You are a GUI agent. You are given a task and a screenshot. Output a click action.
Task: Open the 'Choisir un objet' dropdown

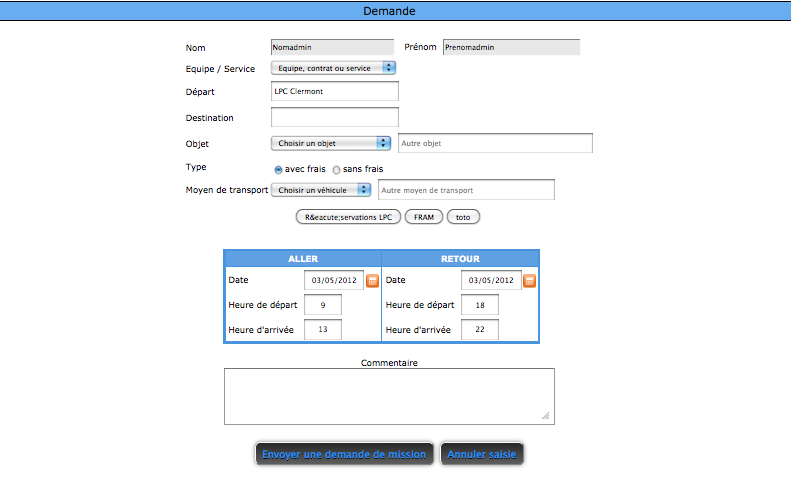pos(331,143)
